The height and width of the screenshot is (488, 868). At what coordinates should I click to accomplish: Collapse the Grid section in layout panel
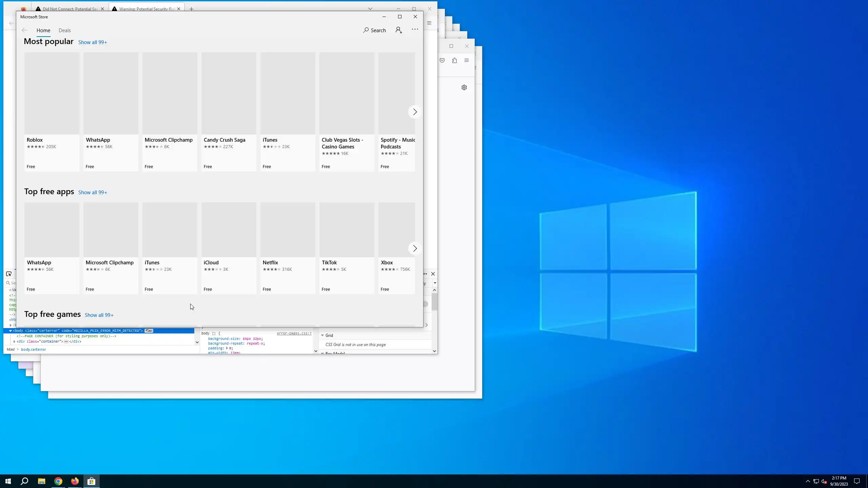coord(322,335)
